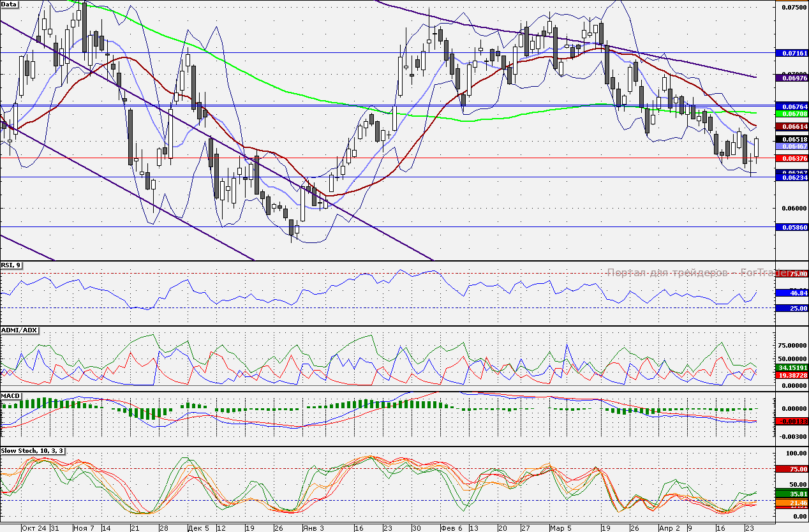
Task: Select the dark red 0.06614 price tag
Action: tap(791, 128)
